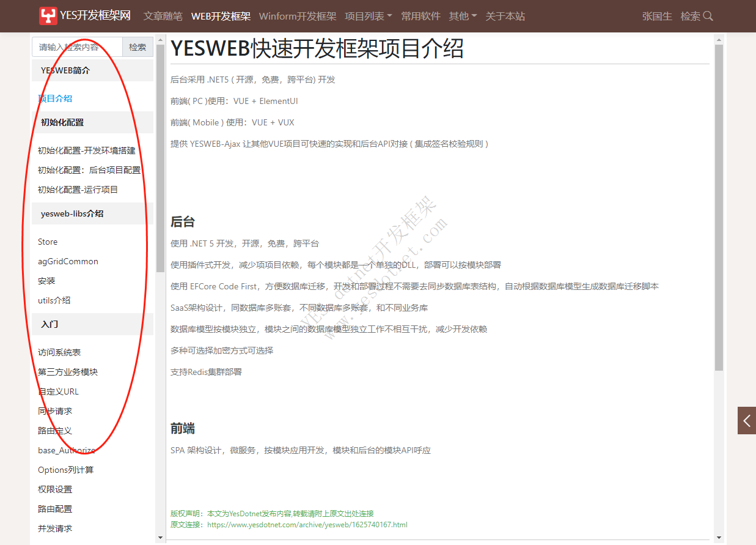Open the utils介绍 sidebar entry
The height and width of the screenshot is (545, 756).
click(x=54, y=300)
